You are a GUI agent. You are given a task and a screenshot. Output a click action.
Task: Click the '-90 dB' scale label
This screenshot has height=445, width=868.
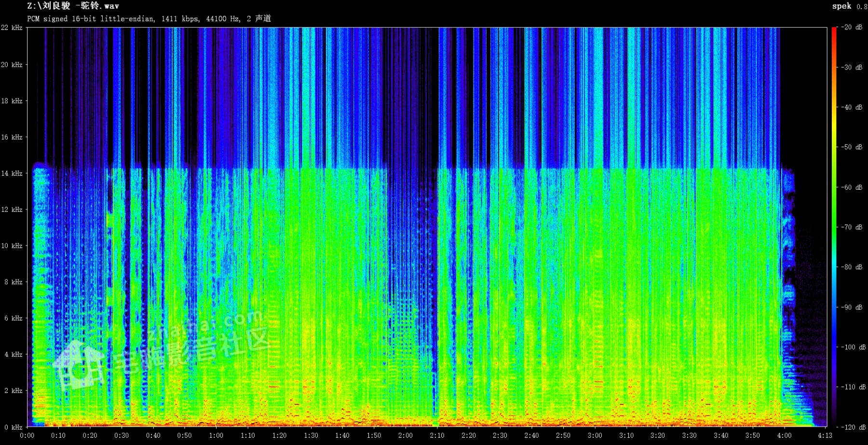[x=852, y=307]
